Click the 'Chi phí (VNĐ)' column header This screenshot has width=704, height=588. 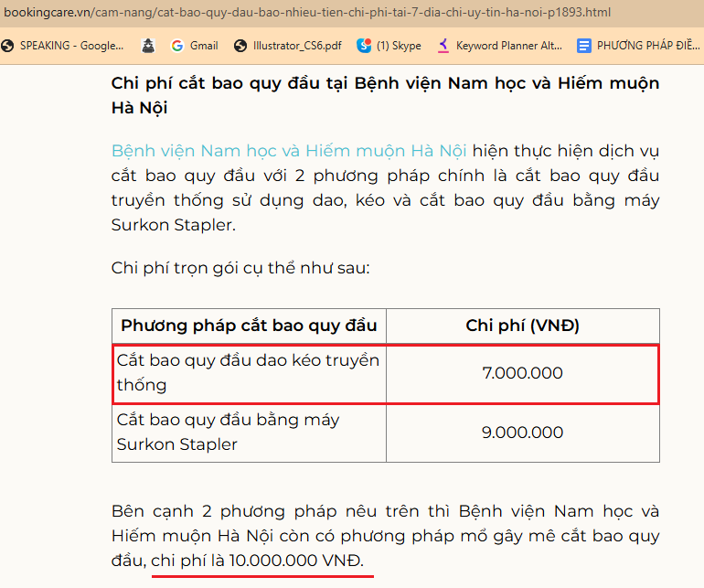pos(522,326)
